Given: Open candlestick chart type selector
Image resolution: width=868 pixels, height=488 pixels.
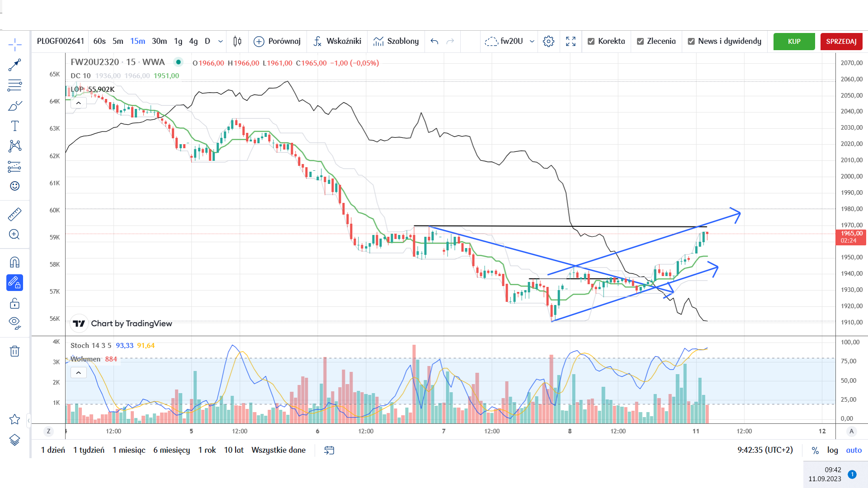Looking at the screenshot, I should pyautogui.click(x=237, y=41).
